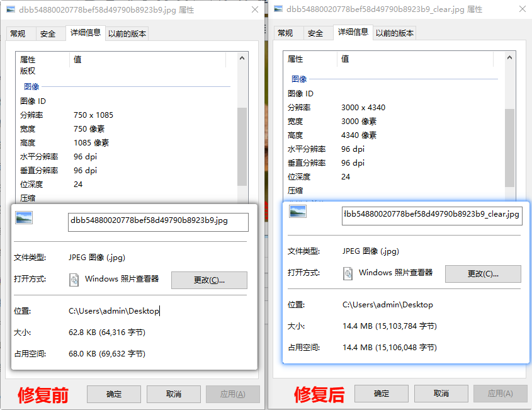Close the right _clear.jpg properties window
Screen dimensions: 532x410
click(523, 9)
